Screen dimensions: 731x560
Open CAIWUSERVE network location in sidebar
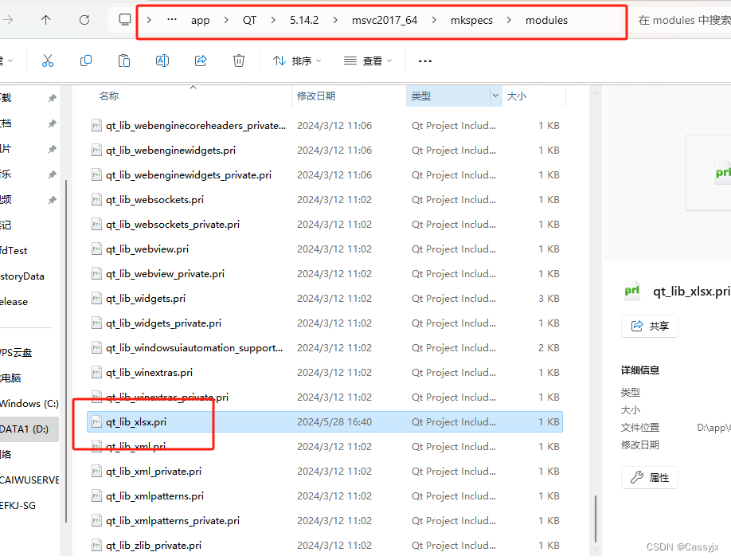(29, 480)
